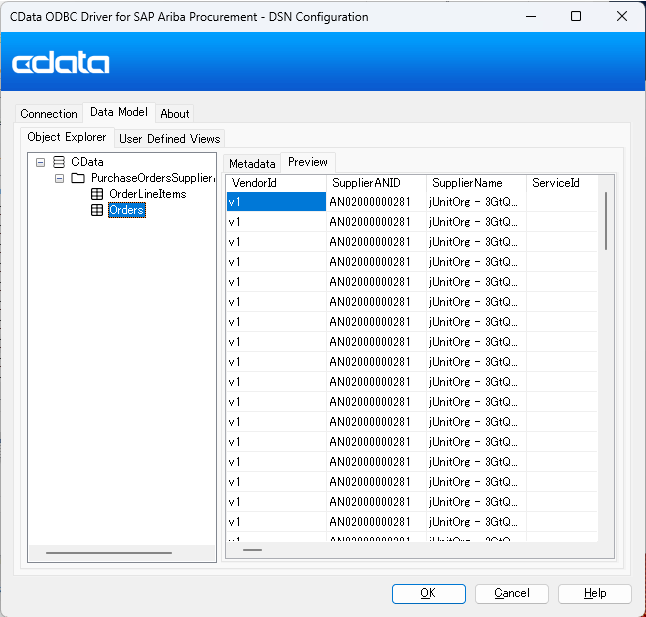The width and height of the screenshot is (646, 617).
Task: Close the DSN Configuration window
Action: click(622, 16)
